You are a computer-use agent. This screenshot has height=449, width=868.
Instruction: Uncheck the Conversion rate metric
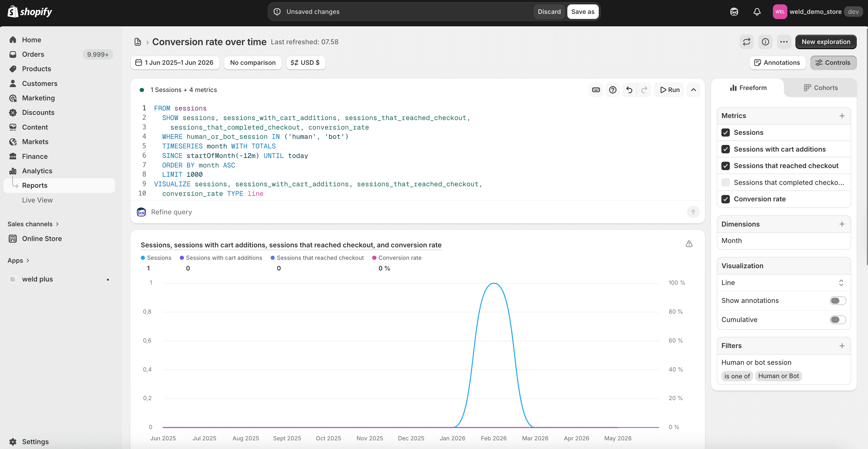tap(725, 199)
